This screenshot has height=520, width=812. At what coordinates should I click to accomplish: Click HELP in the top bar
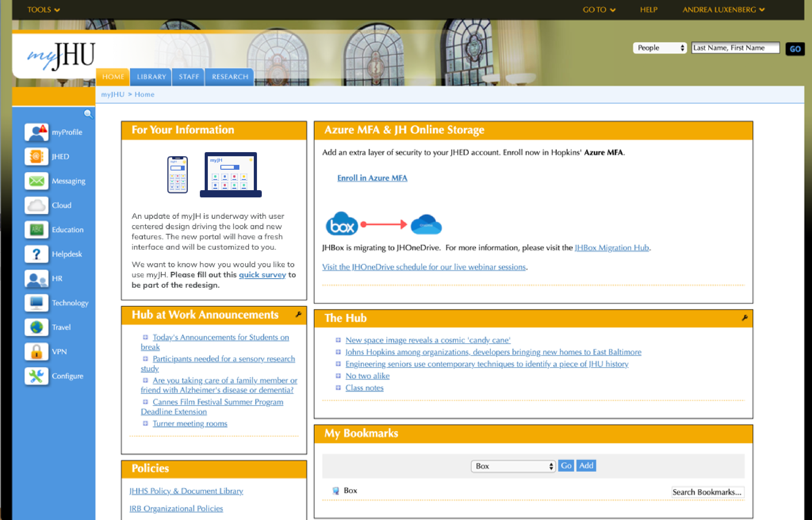(648, 10)
